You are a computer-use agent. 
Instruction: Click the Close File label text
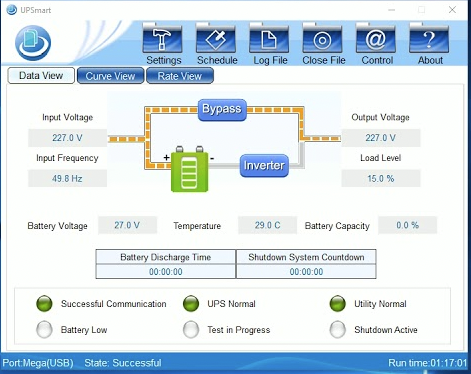[324, 60]
